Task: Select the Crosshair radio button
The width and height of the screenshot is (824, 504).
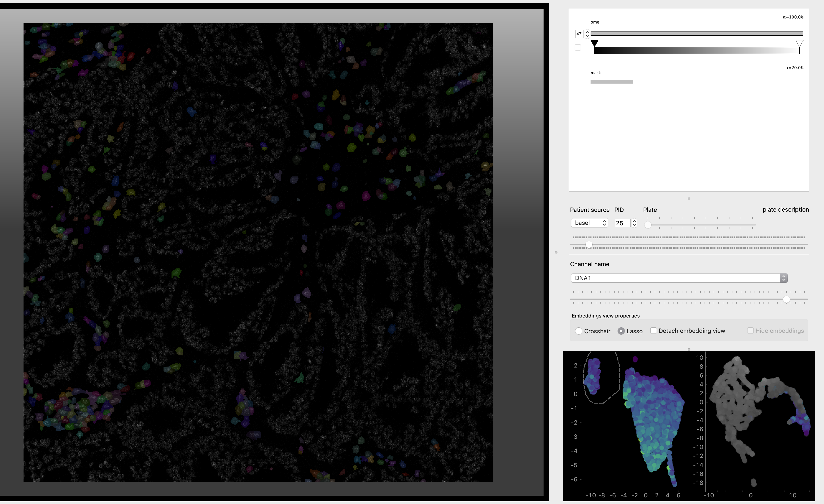Action: [x=578, y=331]
